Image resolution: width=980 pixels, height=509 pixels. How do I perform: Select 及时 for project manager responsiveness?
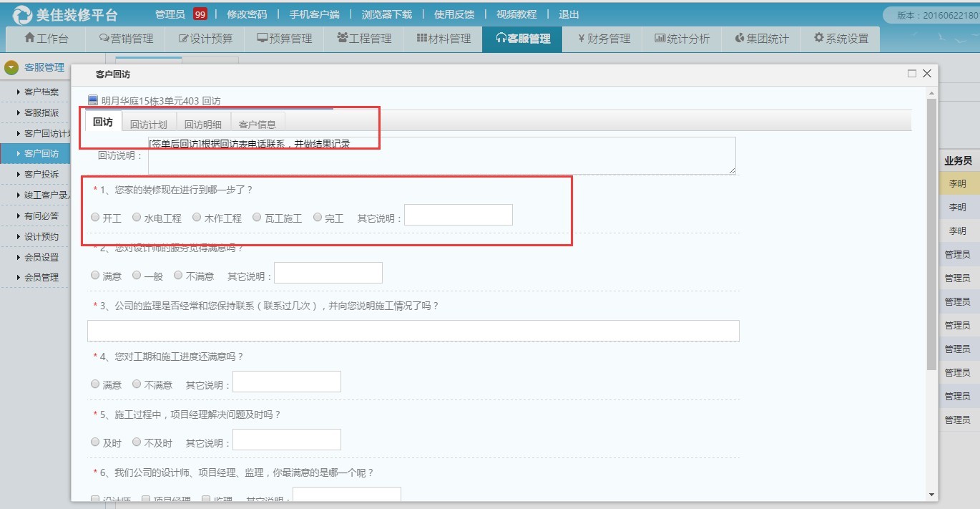(95, 442)
